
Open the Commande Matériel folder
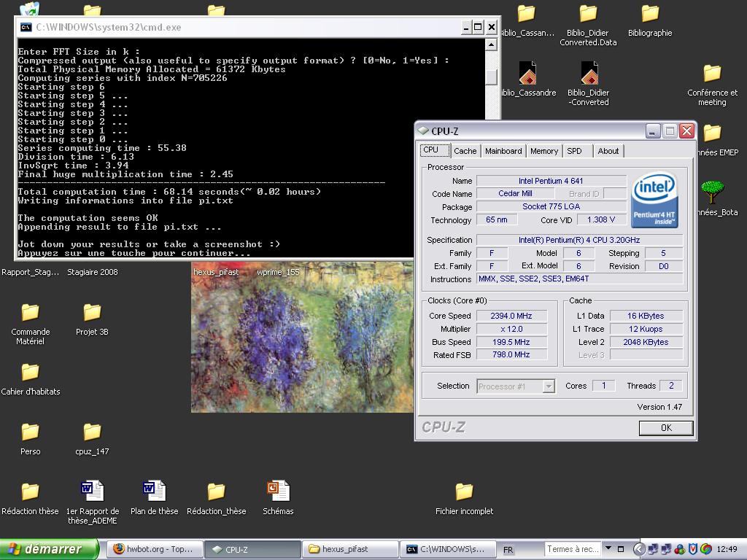[x=31, y=312]
